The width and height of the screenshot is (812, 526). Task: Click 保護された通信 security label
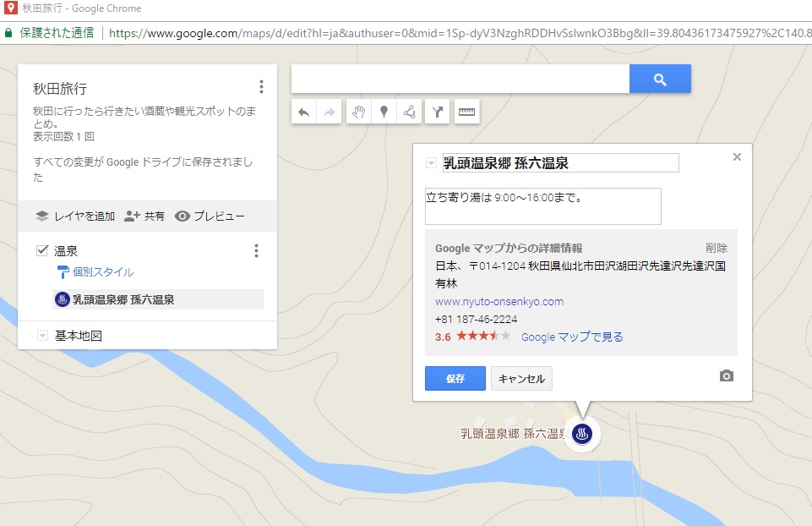(57, 33)
